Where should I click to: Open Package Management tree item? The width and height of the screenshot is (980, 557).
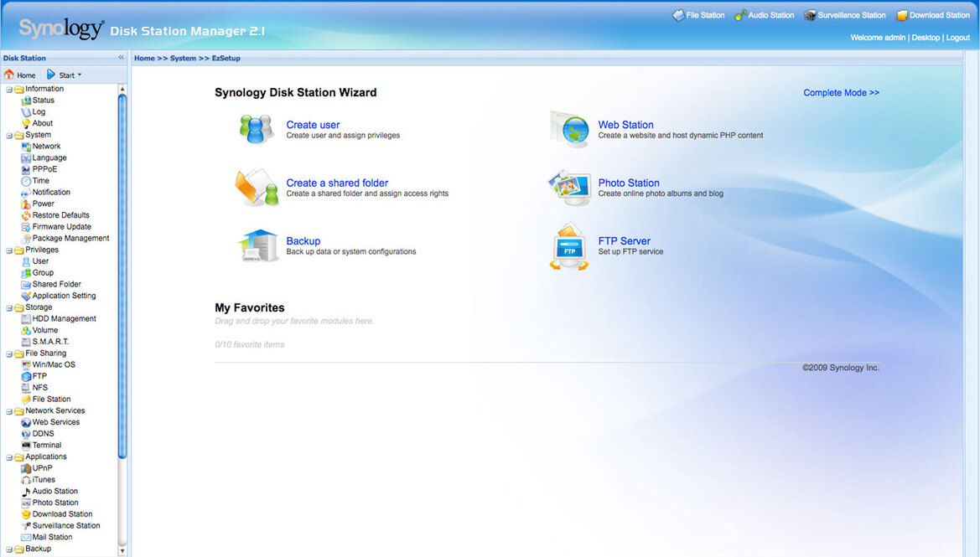point(70,239)
